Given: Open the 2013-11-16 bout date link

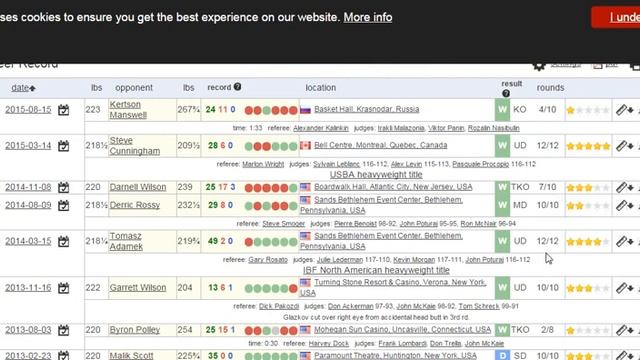Looking at the screenshot, I should point(28,287).
